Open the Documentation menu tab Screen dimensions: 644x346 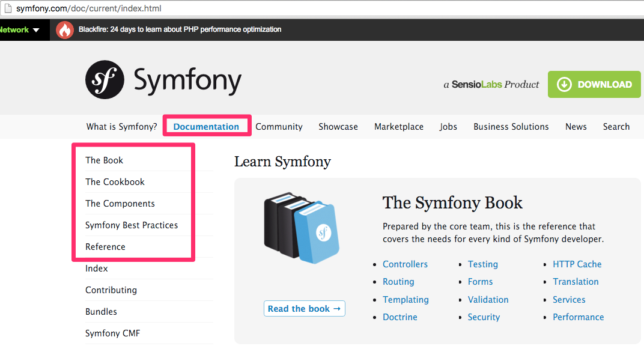pos(206,127)
